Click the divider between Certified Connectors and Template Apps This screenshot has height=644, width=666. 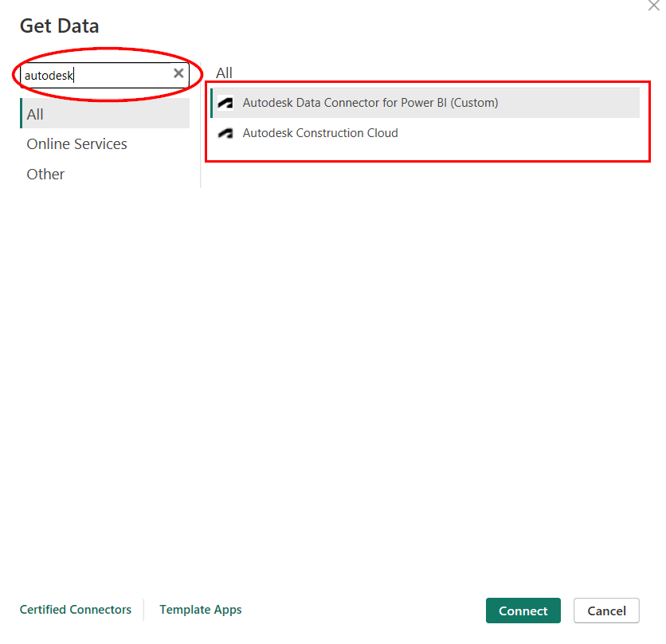coord(144,610)
